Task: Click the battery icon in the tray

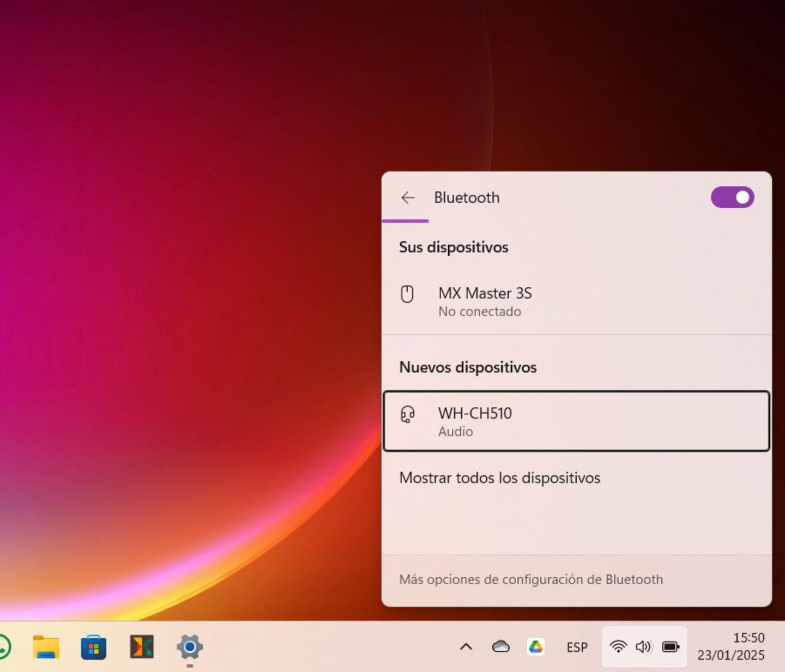Action: coord(671,647)
